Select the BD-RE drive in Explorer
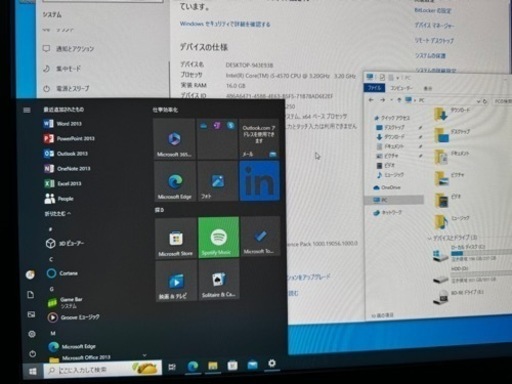Viewport: 512px width, 384px height. pos(460,296)
